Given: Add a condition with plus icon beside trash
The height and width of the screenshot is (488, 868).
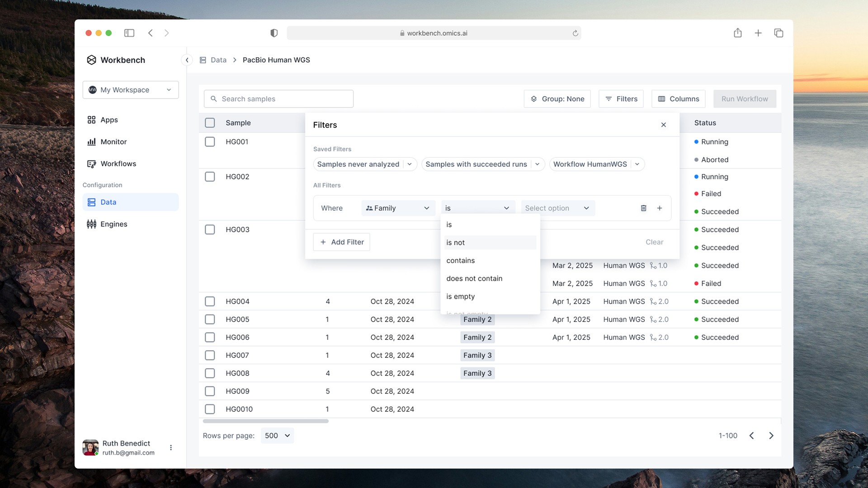Looking at the screenshot, I should [660, 208].
